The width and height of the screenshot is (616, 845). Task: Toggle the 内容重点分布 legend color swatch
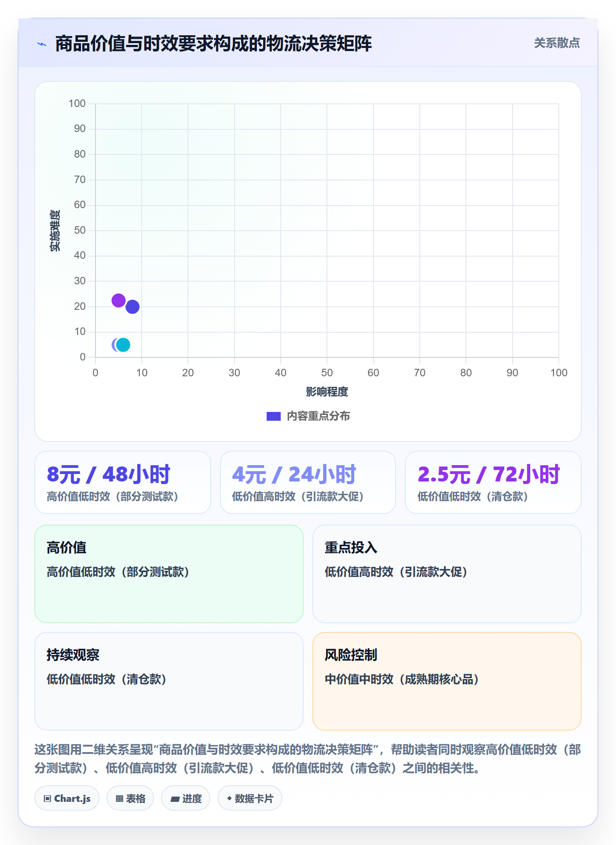click(x=273, y=416)
